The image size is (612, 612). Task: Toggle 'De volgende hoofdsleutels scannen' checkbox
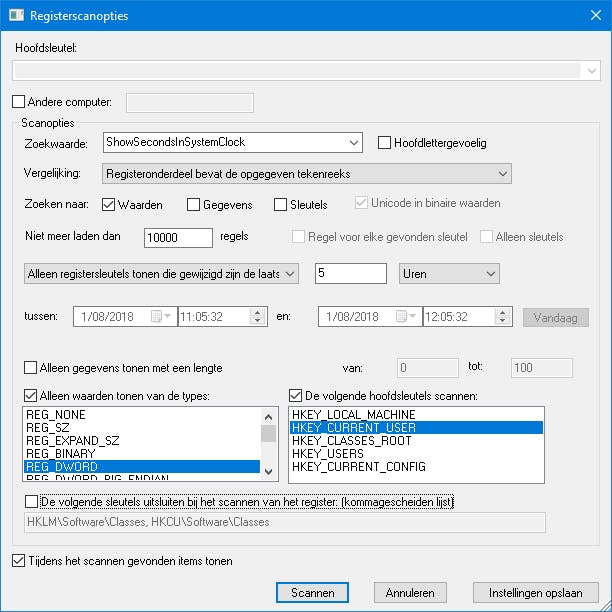click(x=295, y=396)
